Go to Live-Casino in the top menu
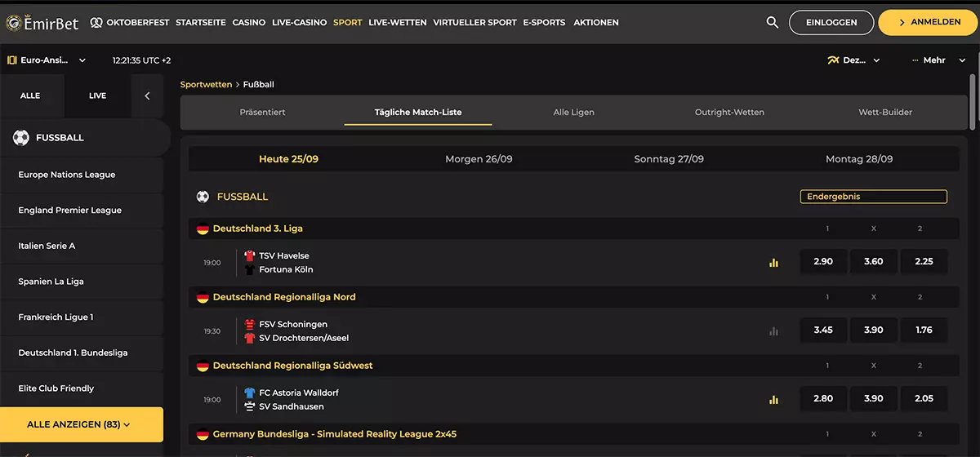Image resolution: width=980 pixels, height=457 pixels. pyautogui.click(x=299, y=23)
